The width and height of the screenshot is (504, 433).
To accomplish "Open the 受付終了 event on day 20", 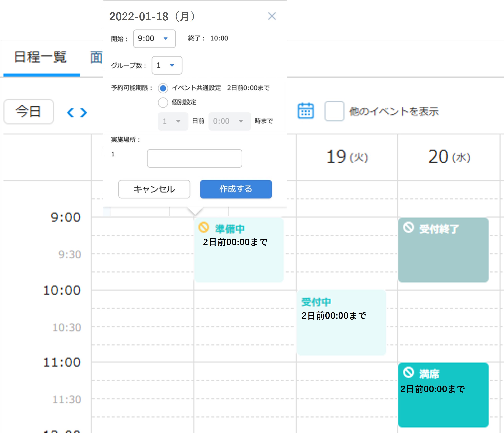I will pos(443,250).
